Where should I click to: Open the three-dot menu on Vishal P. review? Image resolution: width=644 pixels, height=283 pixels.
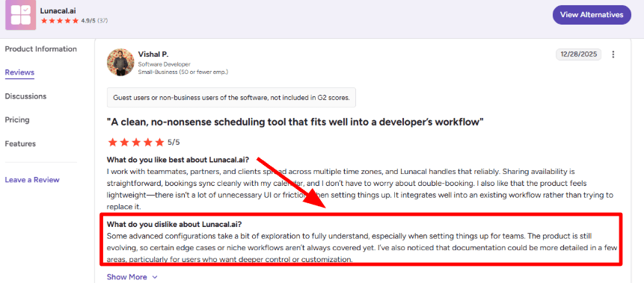pyautogui.click(x=613, y=55)
